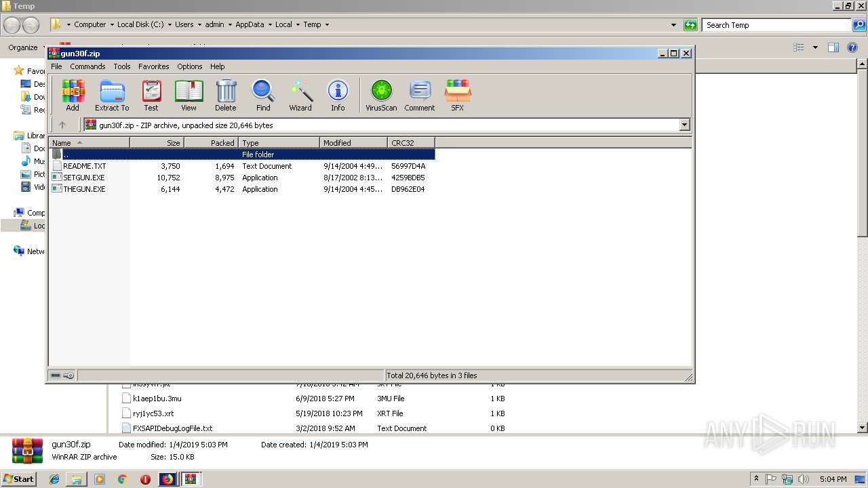Open Windows Media Player from taskbar
Image resolution: width=868 pixels, height=488 pixels.
(x=100, y=479)
